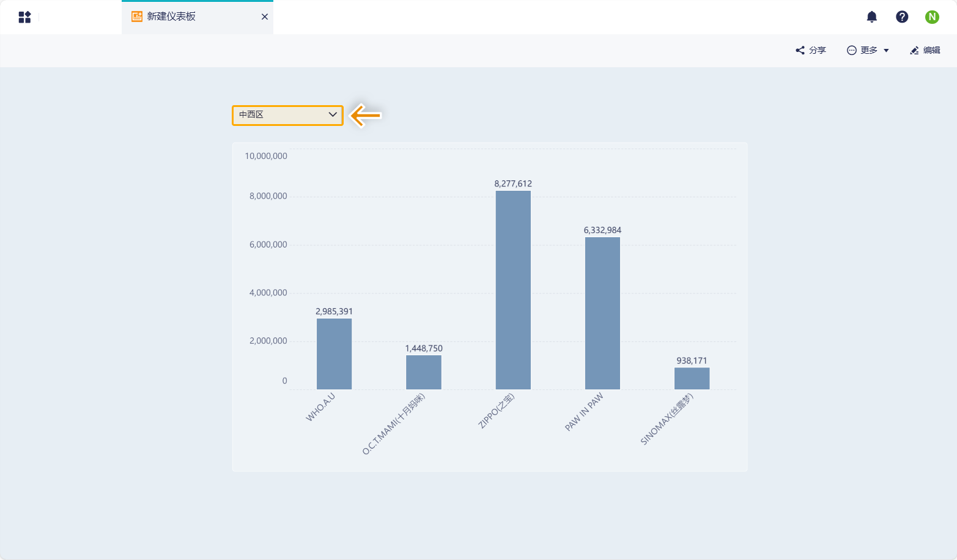Click the 6,000,000 y-axis value
The image size is (957, 560).
268,245
